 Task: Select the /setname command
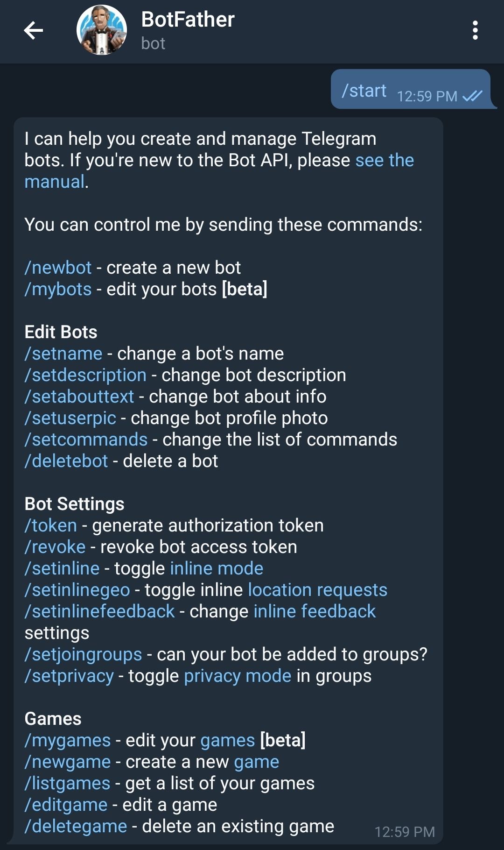63,354
